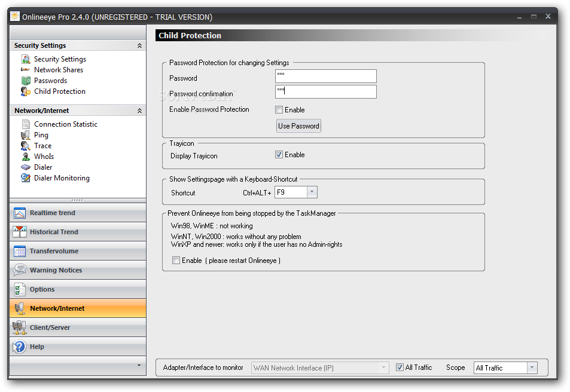
Task: Click the Network Shares icon
Action: tap(26, 69)
